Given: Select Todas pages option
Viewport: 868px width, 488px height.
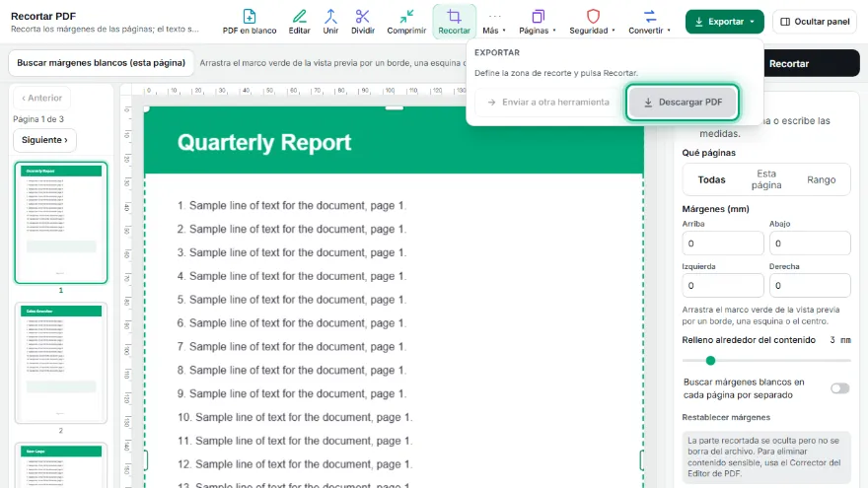Looking at the screenshot, I should click(711, 179).
